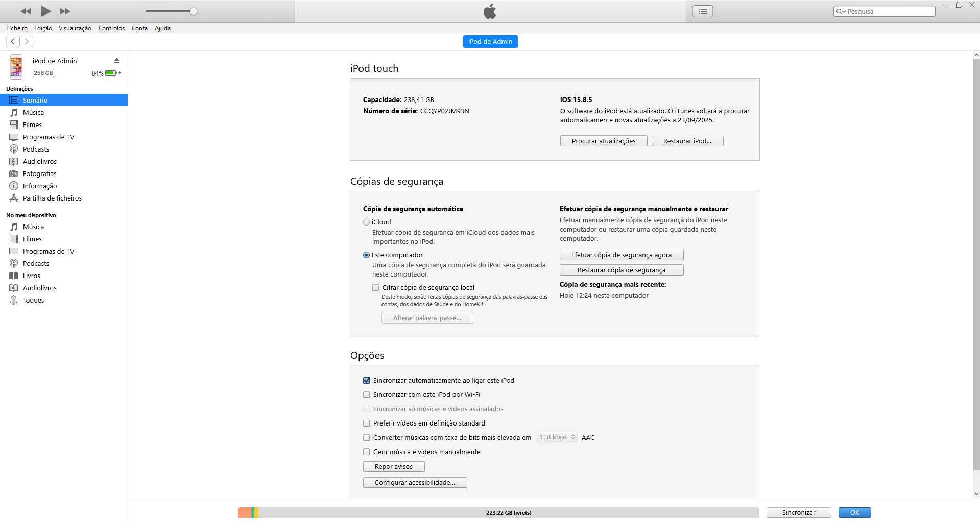Screen dimensions: 980x525
Task: Check Gerir música e vídeos manualmente
Action: (366, 452)
